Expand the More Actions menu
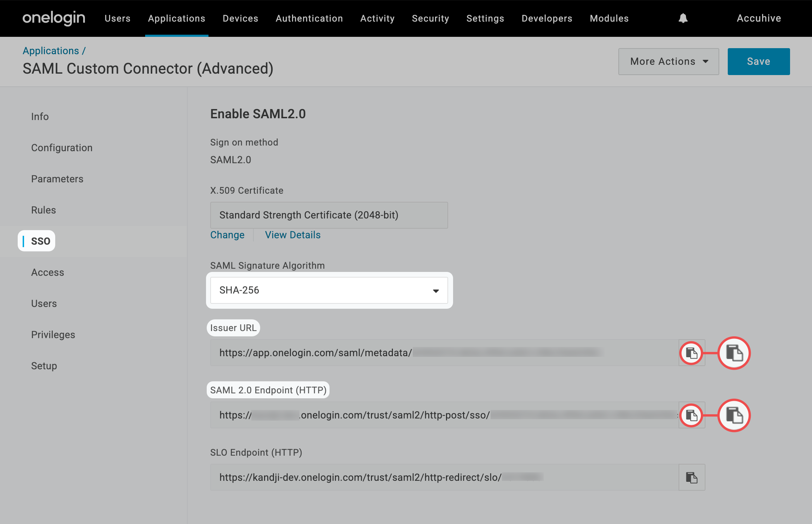The width and height of the screenshot is (812, 524). click(668, 62)
